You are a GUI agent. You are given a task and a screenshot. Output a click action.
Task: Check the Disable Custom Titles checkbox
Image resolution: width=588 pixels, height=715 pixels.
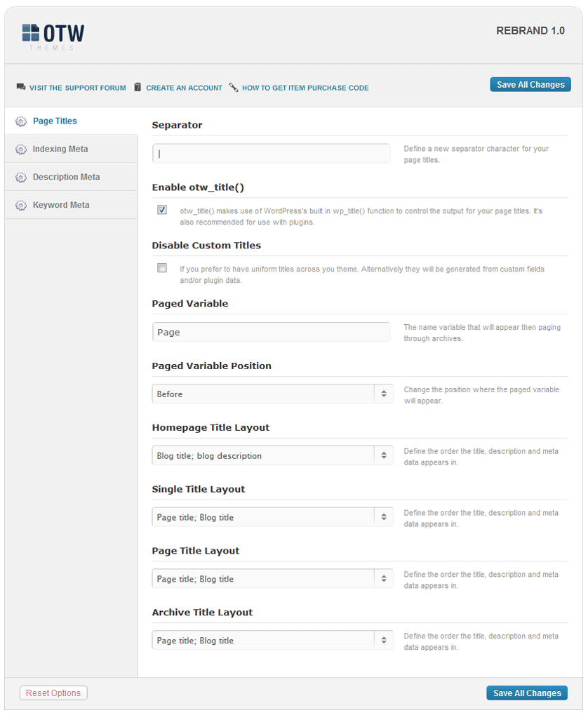click(x=162, y=267)
